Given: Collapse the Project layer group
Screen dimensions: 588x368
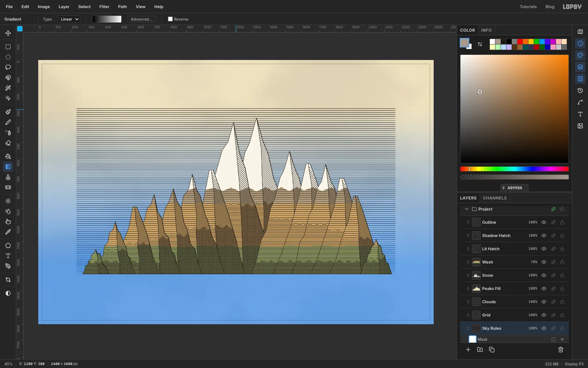Looking at the screenshot, I should click(467, 209).
